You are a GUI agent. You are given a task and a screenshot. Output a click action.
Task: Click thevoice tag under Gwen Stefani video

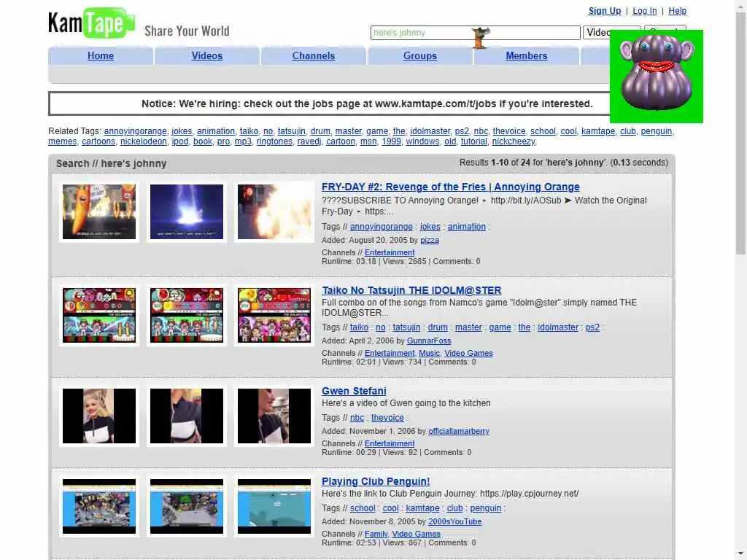coord(388,418)
